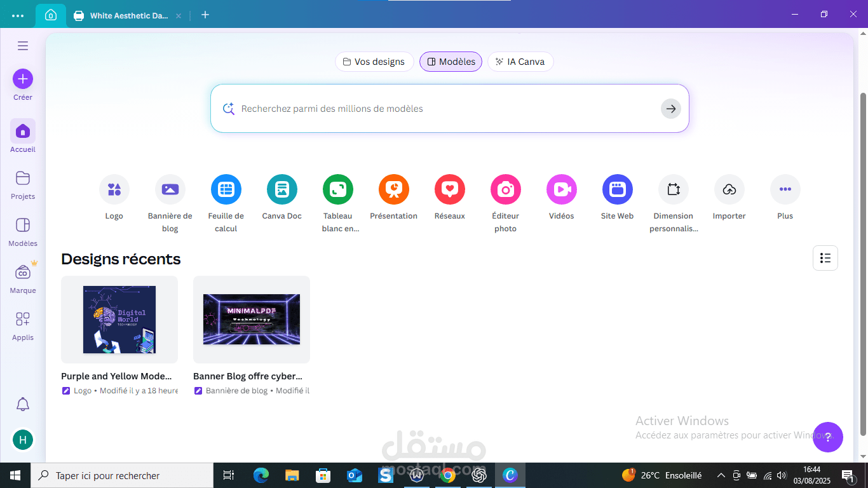The width and height of the screenshot is (868, 488).
Task: Open a new tab with plus
Action: tap(205, 15)
